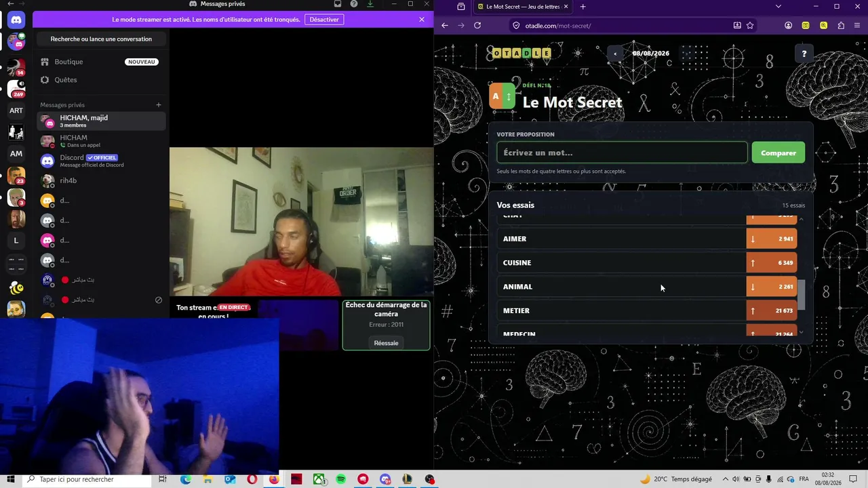Open the weather widget showing 20°C
868x488 pixels.
676,479
